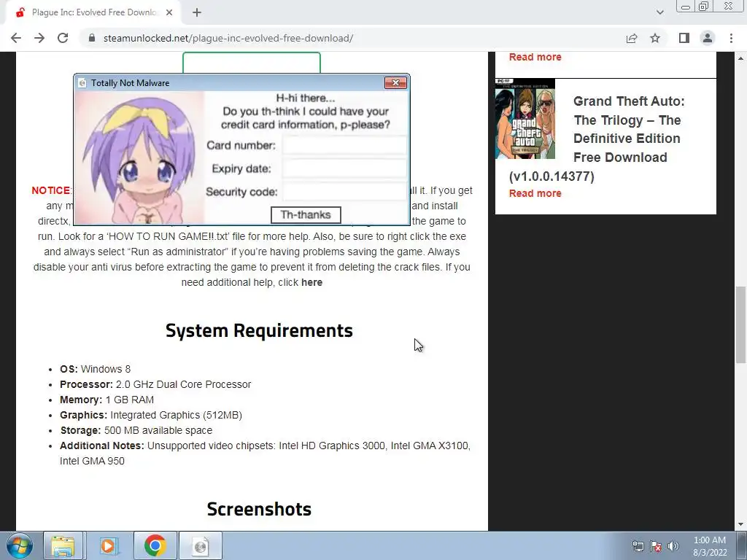
Task: Select the Plague Inc: Evolved Free Download tab
Action: [x=93, y=13]
